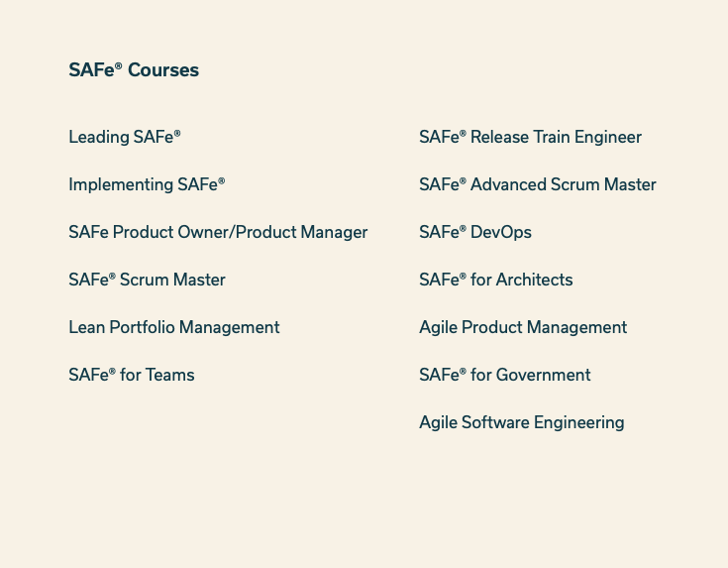Click the SAFe Courses heading
The image size is (728, 568).
click(x=134, y=70)
